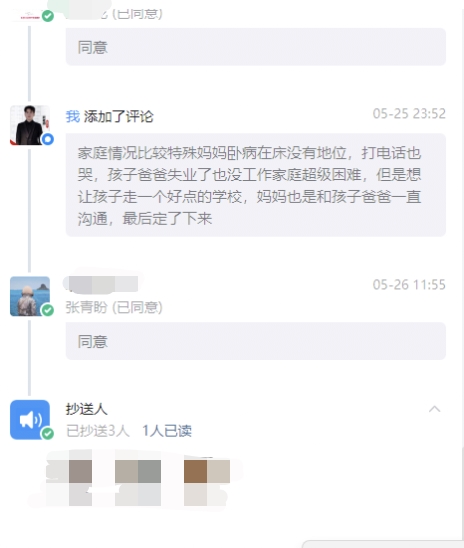Click the 已抄送3人 status text

[x=98, y=431]
